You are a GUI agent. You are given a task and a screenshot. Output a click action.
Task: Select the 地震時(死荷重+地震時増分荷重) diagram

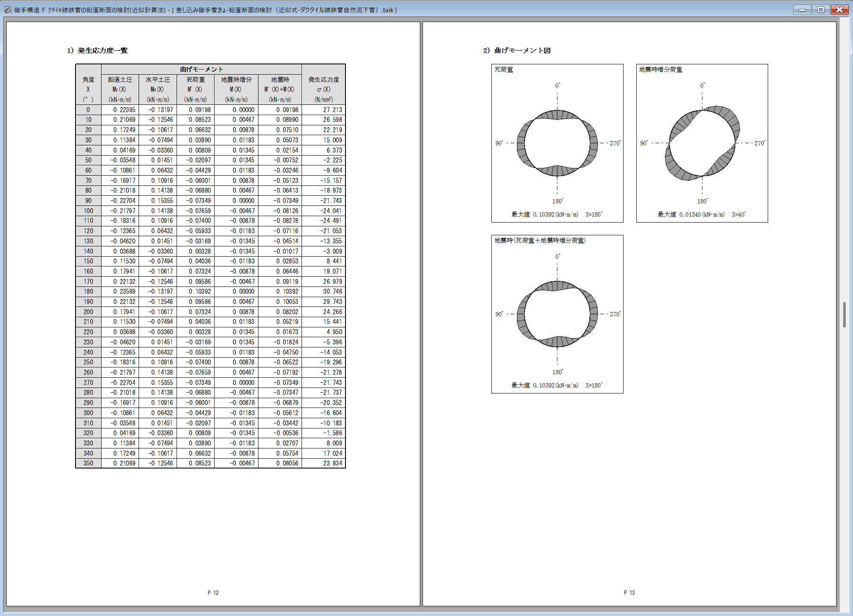click(557, 314)
